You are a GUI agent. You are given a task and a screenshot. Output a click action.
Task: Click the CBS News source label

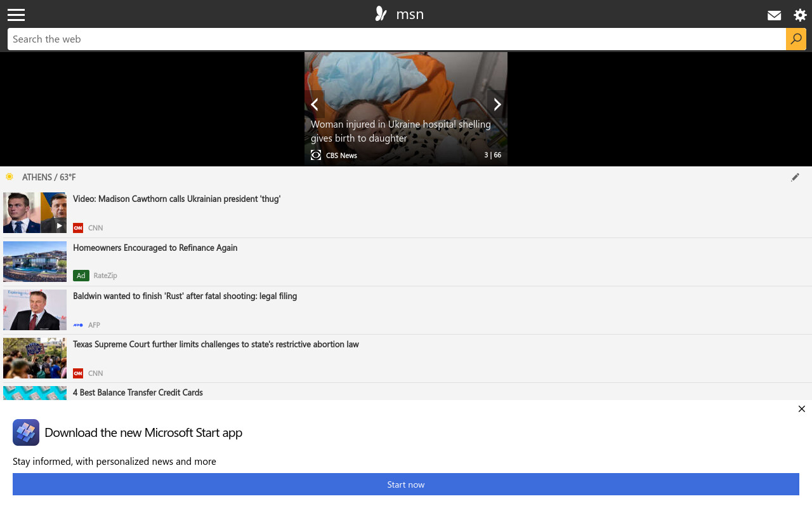(341, 155)
